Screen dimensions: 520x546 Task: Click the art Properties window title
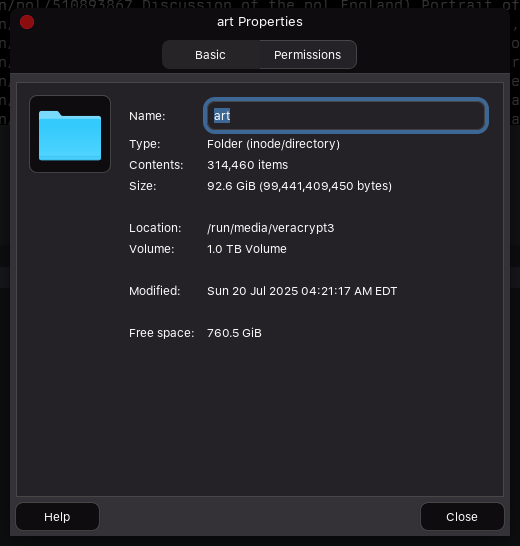[x=260, y=22]
